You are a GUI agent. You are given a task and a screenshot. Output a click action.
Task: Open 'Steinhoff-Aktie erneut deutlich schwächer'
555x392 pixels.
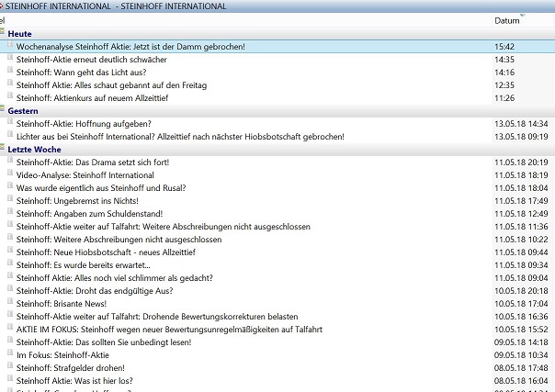tap(92, 60)
